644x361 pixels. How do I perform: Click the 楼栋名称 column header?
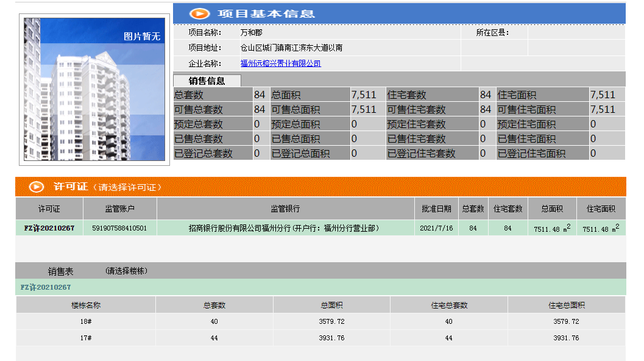(86, 306)
